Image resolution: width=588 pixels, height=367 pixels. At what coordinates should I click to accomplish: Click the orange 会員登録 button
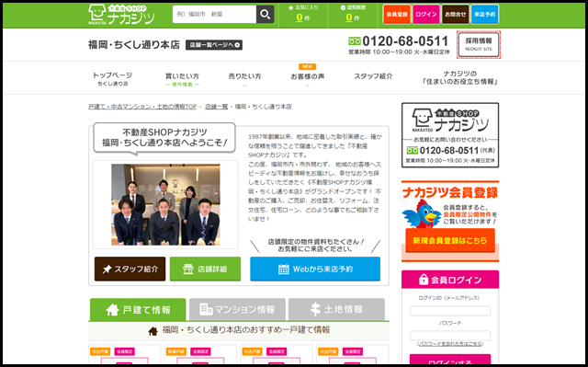[397, 15]
